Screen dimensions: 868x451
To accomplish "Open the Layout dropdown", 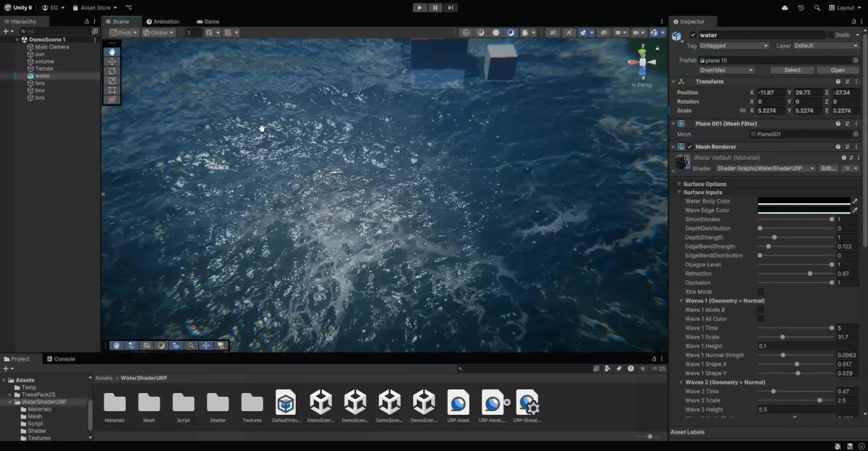I will tap(846, 7).
